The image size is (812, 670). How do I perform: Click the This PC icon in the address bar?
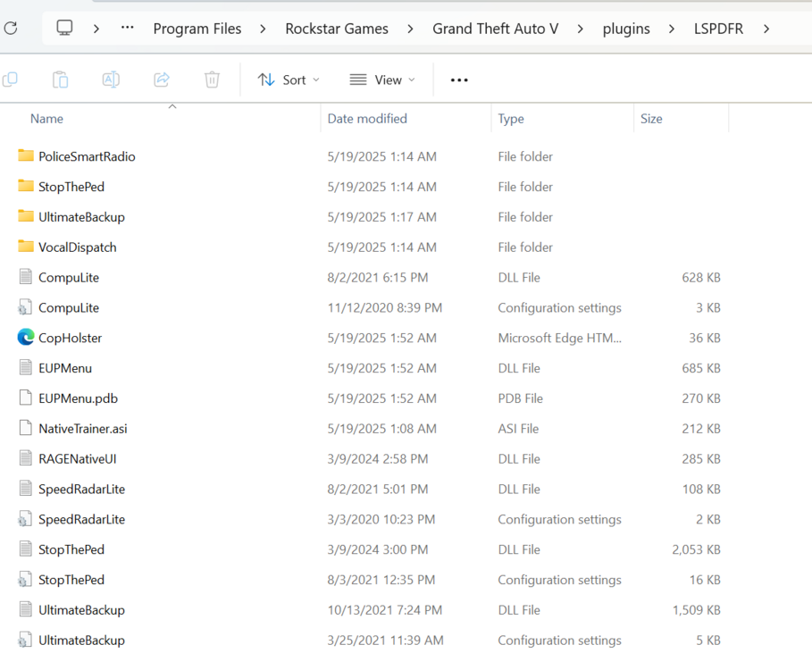63,28
